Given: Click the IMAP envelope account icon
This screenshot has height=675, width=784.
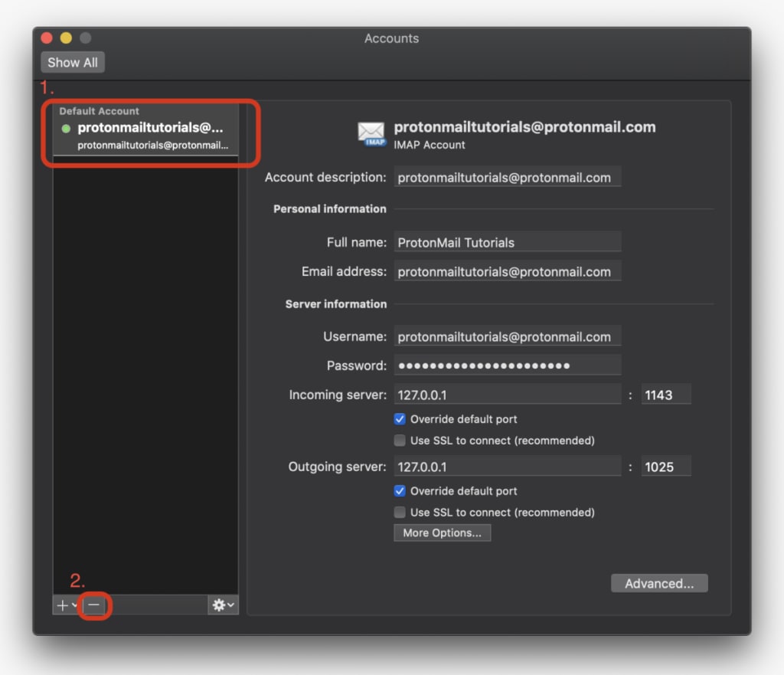Looking at the screenshot, I should point(371,133).
